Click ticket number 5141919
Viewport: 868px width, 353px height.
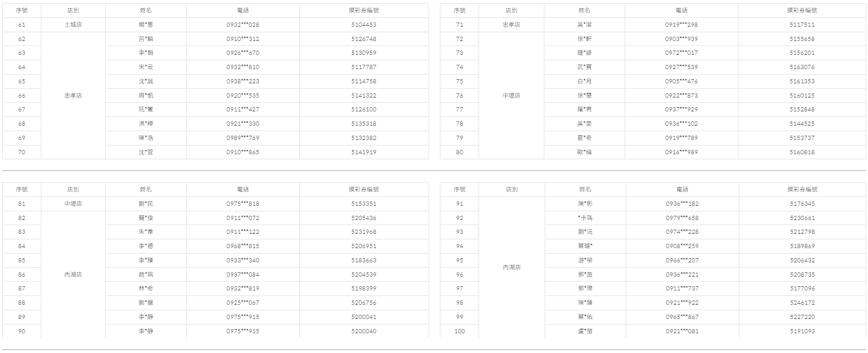[x=364, y=152]
